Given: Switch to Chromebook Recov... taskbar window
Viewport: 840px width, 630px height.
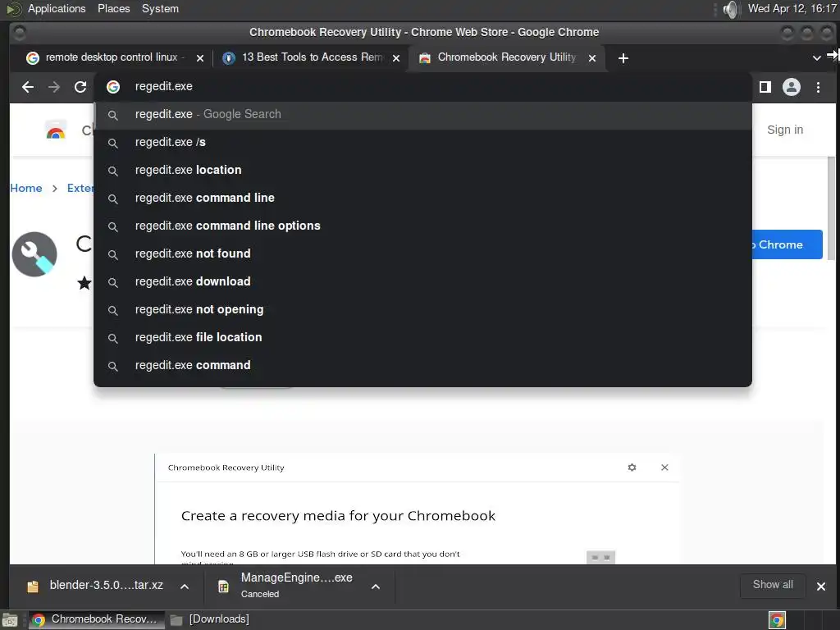Looking at the screenshot, I should (x=96, y=619).
